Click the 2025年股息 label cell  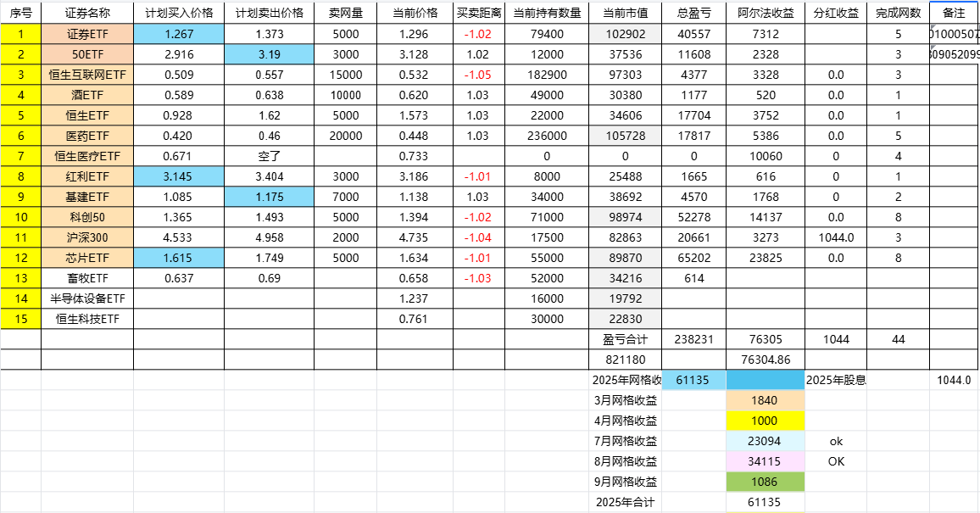[835, 380]
